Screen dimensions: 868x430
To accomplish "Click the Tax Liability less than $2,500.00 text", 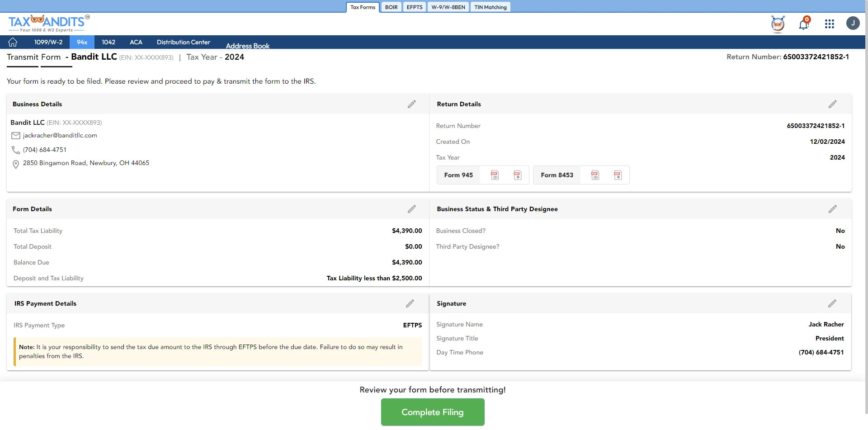I will (374, 278).
